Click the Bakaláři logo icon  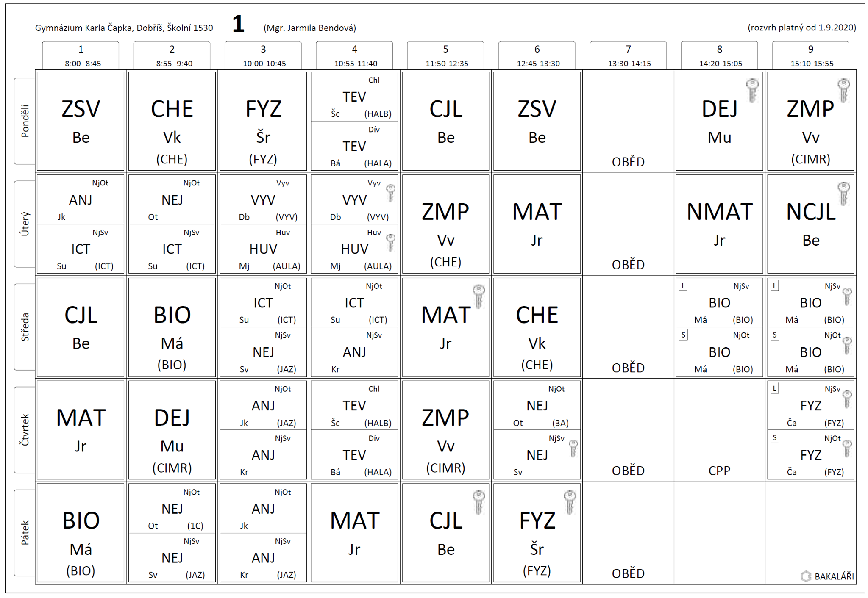(x=806, y=576)
